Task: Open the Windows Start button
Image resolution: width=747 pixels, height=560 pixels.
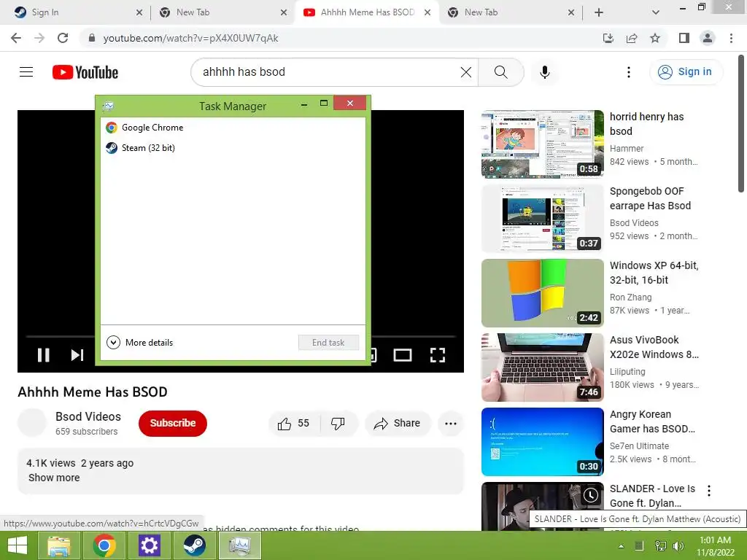Action: click(x=18, y=545)
